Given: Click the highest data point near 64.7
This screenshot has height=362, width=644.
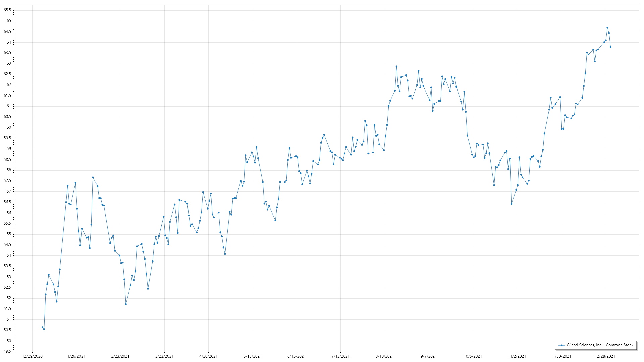Looking at the screenshot, I should tap(607, 28).
